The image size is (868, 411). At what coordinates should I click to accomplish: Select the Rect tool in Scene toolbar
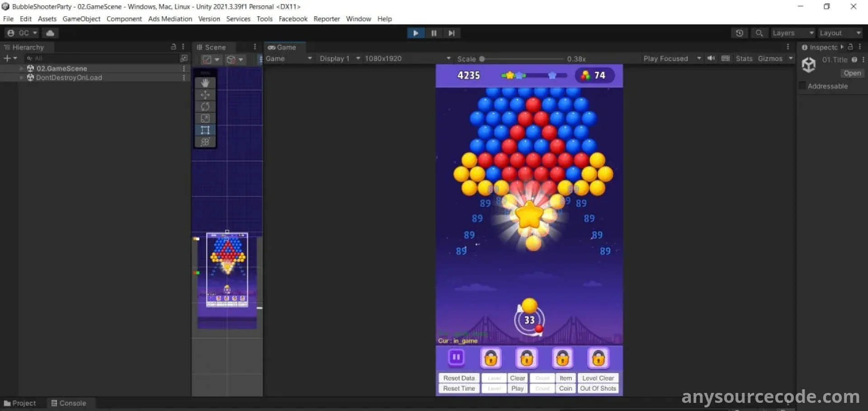point(205,130)
